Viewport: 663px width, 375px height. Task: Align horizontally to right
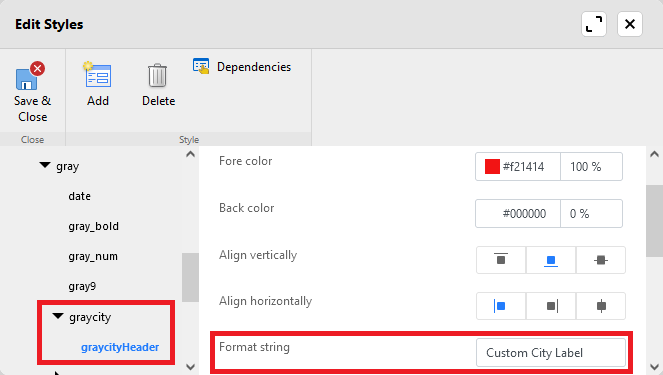tap(551, 306)
